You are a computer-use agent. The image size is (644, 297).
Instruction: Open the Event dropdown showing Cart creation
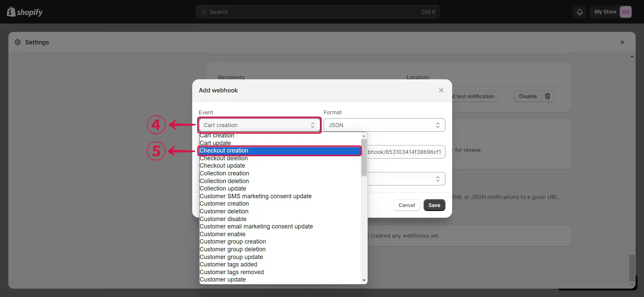click(x=259, y=125)
